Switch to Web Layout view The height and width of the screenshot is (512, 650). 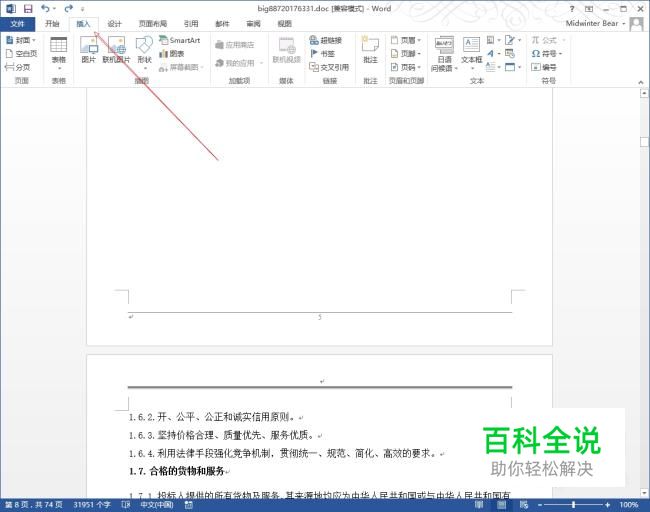pyautogui.click(x=524, y=505)
